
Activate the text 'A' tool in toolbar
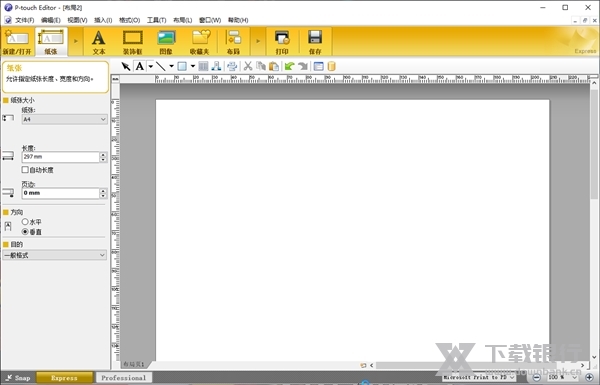pos(140,66)
